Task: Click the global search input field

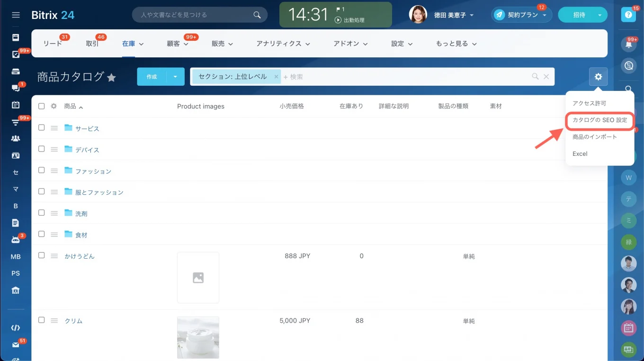Action: (x=199, y=15)
